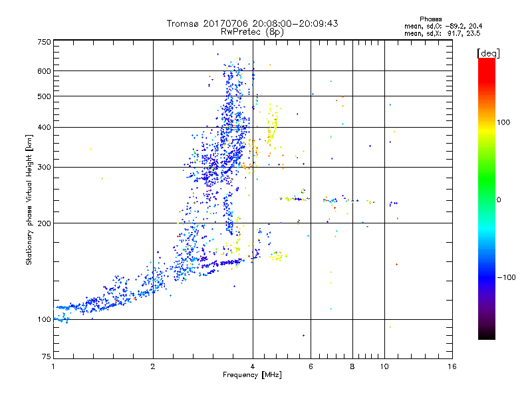Image resolution: width=532 pixels, height=399 pixels.
Task: Click the y-axis tick label '400'
Action: click(x=44, y=128)
